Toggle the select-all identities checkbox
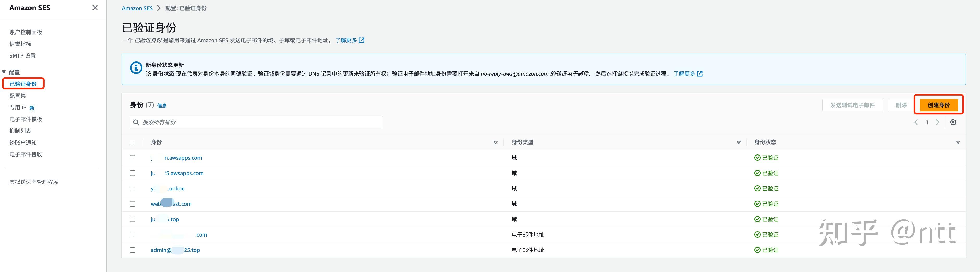Image resolution: width=980 pixels, height=272 pixels. click(132, 142)
